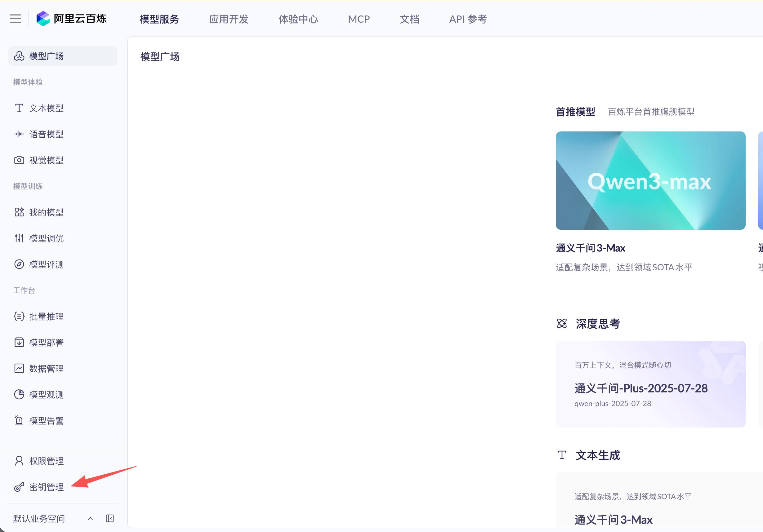Collapse the sidebar panel at bottom right
763x532 pixels.
pyautogui.click(x=109, y=518)
